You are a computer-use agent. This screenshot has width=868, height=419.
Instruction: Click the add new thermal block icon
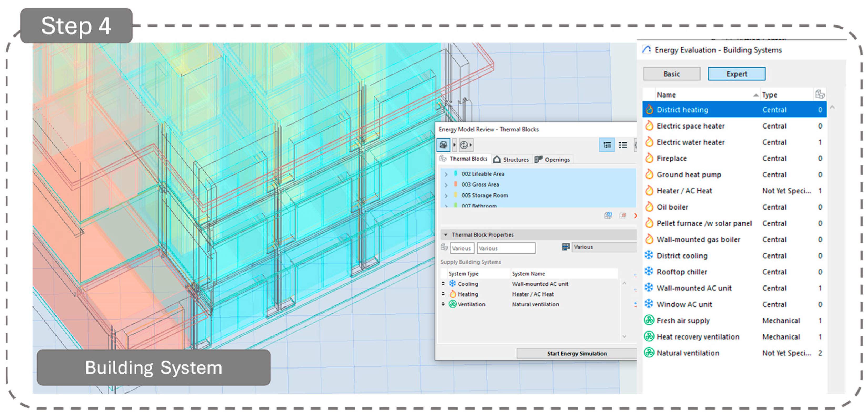[x=608, y=216]
